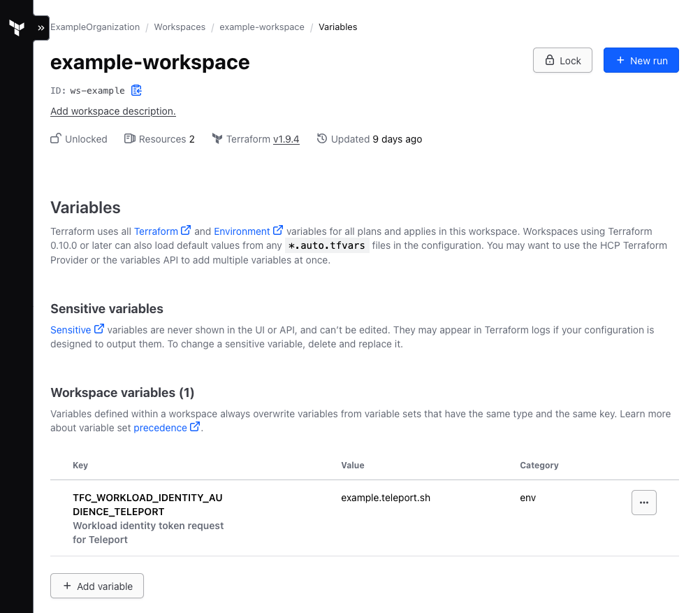Click the Resources icon near the count

pyautogui.click(x=130, y=138)
